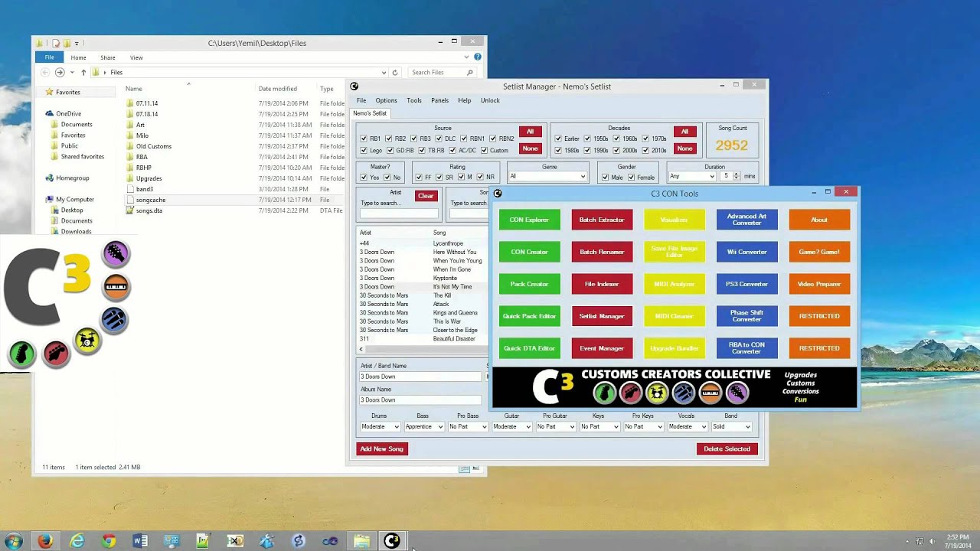Open the Drums difficulty dropdown
Image resolution: width=980 pixels, height=551 pixels.
[x=380, y=426]
